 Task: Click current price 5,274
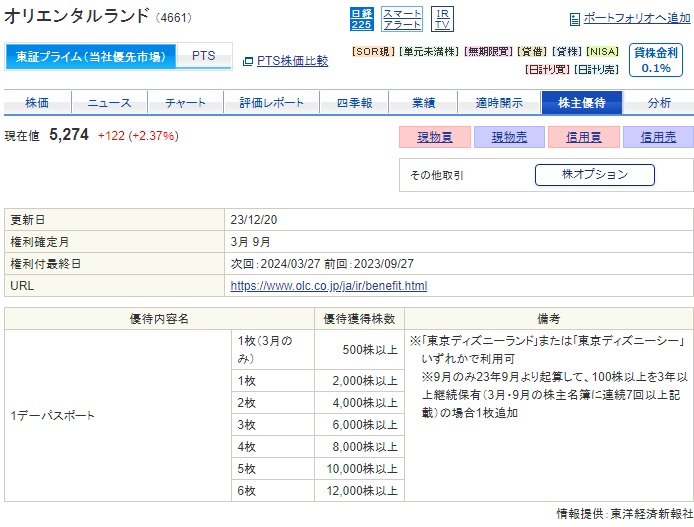pyautogui.click(x=69, y=135)
